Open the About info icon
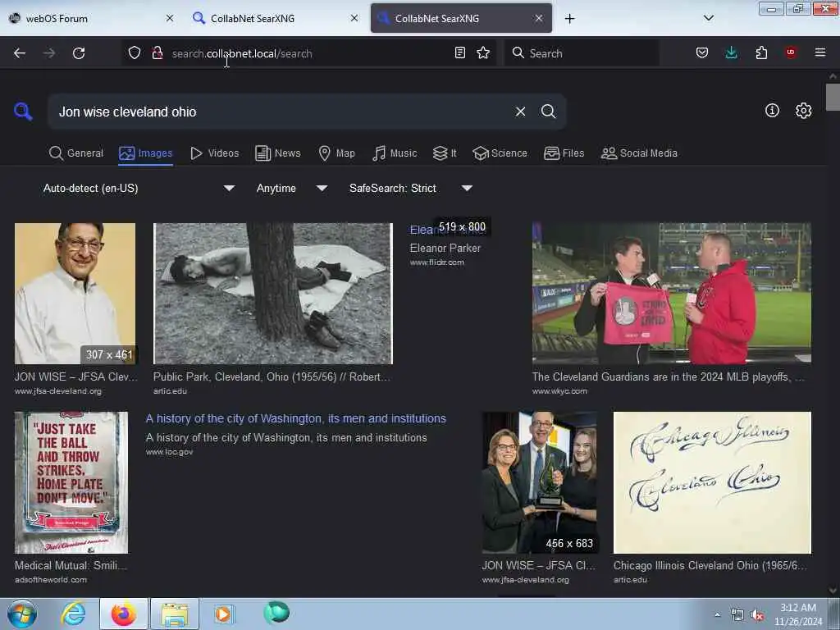 tap(772, 111)
